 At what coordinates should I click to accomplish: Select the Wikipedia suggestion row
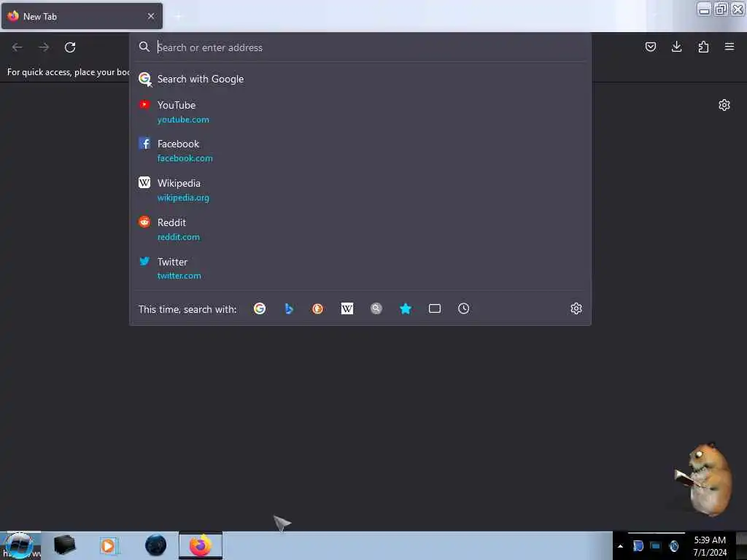[360, 190]
